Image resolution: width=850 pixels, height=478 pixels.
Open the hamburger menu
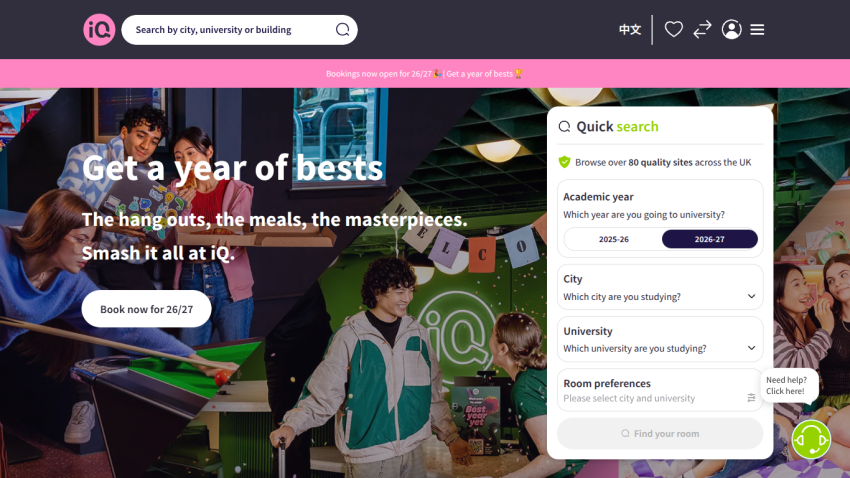pos(757,29)
